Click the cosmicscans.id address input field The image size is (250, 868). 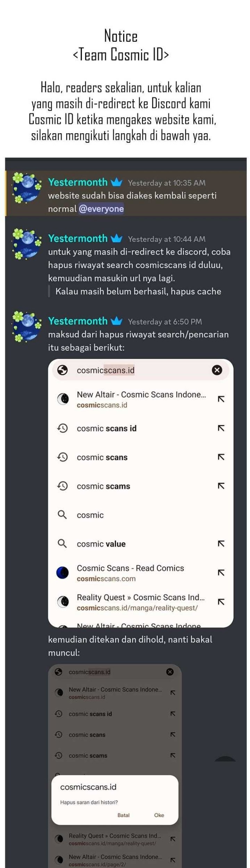(141, 370)
